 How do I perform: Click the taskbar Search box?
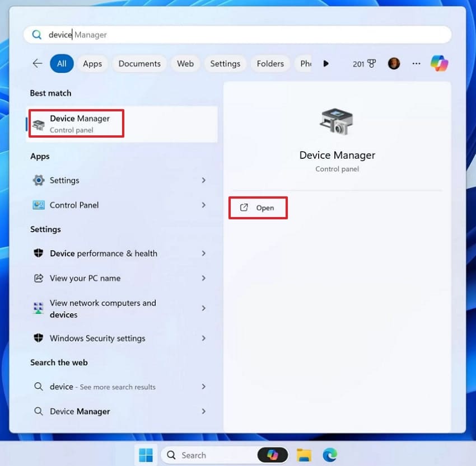(x=225, y=455)
